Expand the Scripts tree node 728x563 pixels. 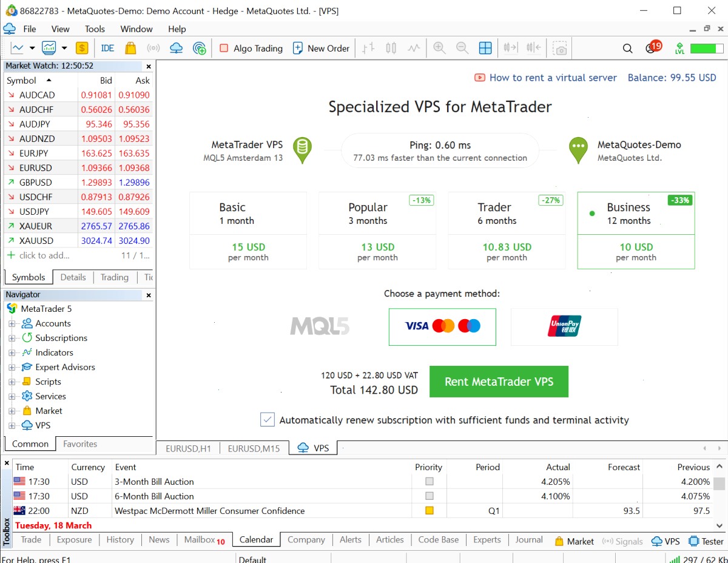12,382
